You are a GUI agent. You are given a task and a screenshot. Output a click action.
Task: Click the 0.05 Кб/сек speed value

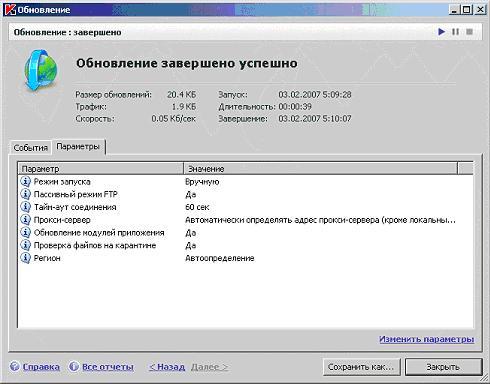(173, 119)
